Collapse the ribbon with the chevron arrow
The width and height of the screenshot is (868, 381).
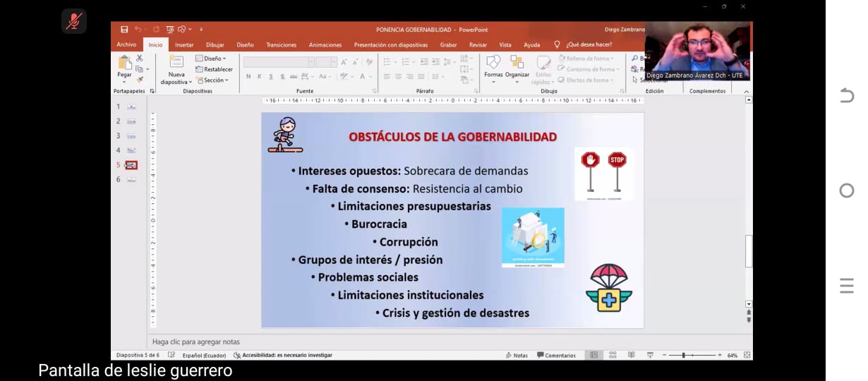(746, 91)
